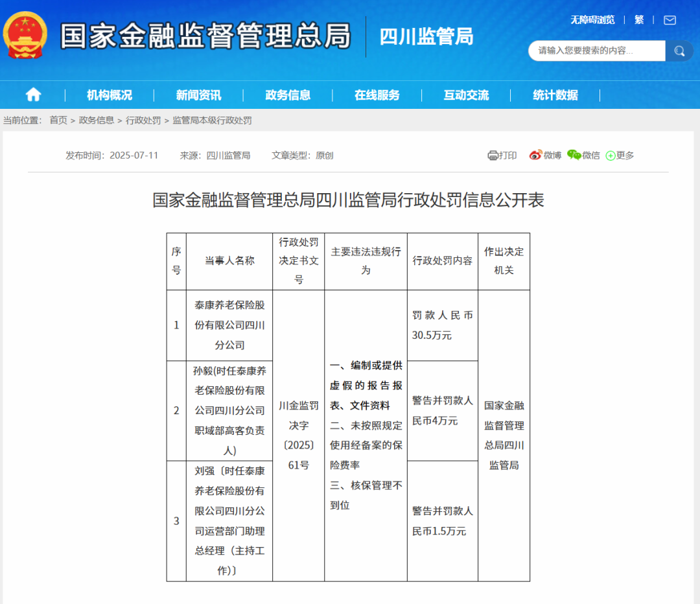Open the 统计数据 menu
The image size is (700, 604).
pyautogui.click(x=555, y=95)
